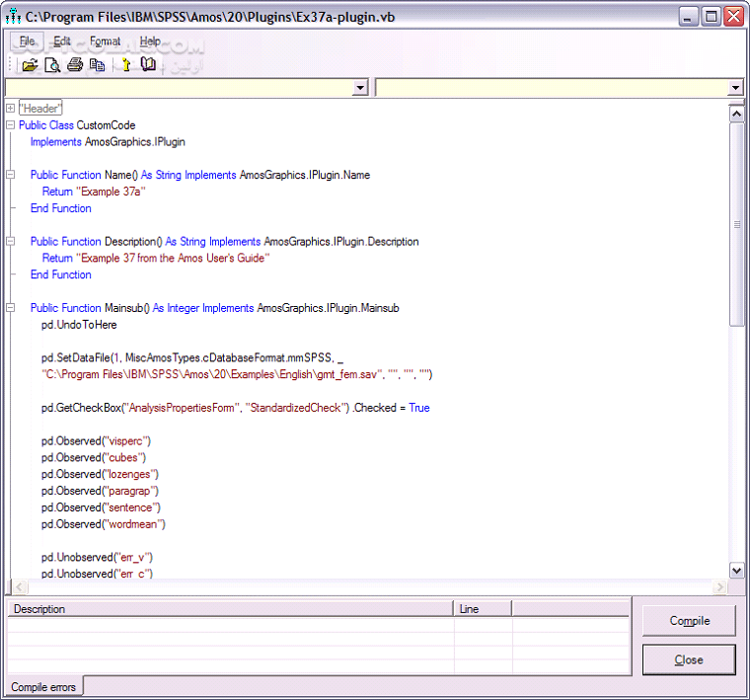Open the left class selector dropdown
Viewport: 750px width, 700px height.
click(x=360, y=88)
